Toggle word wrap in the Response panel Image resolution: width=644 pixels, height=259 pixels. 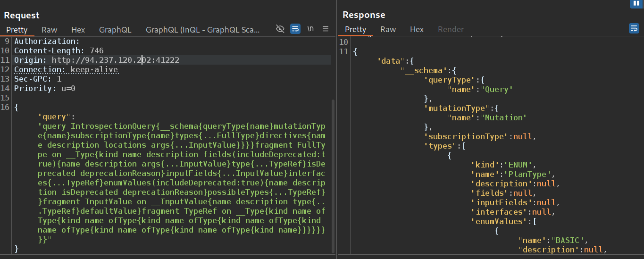pyautogui.click(x=634, y=29)
